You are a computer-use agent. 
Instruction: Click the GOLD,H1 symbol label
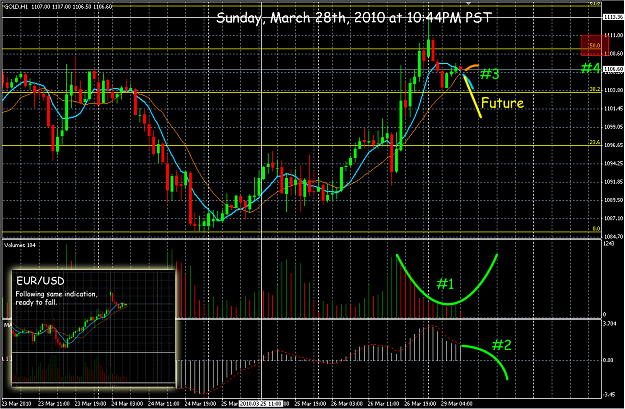point(16,7)
